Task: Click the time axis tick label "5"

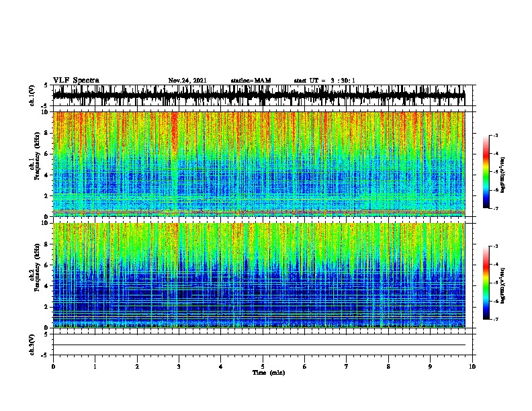Action: [x=263, y=367]
